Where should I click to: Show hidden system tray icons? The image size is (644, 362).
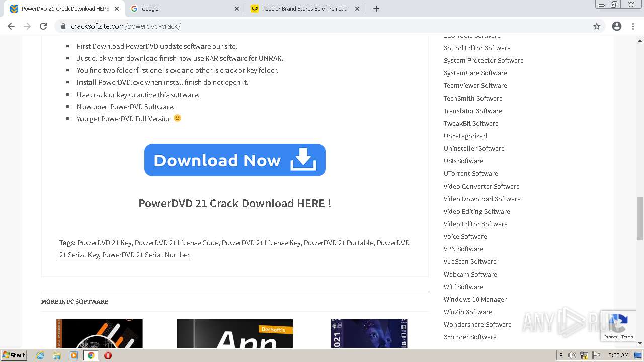tap(561, 355)
